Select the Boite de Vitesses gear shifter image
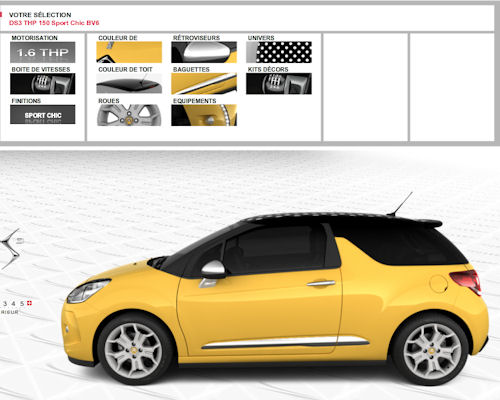 [x=43, y=84]
